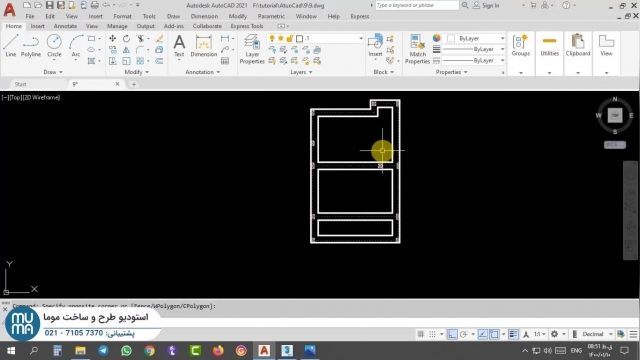Open annotation scale 1:1 dropdown
The width and height of the screenshot is (640, 360).
click(x=540, y=334)
